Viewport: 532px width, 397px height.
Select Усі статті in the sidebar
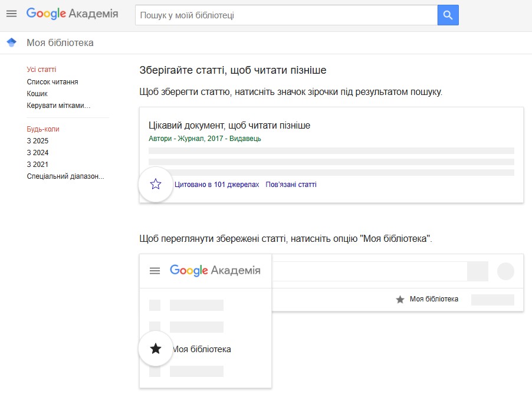[x=41, y=70]
